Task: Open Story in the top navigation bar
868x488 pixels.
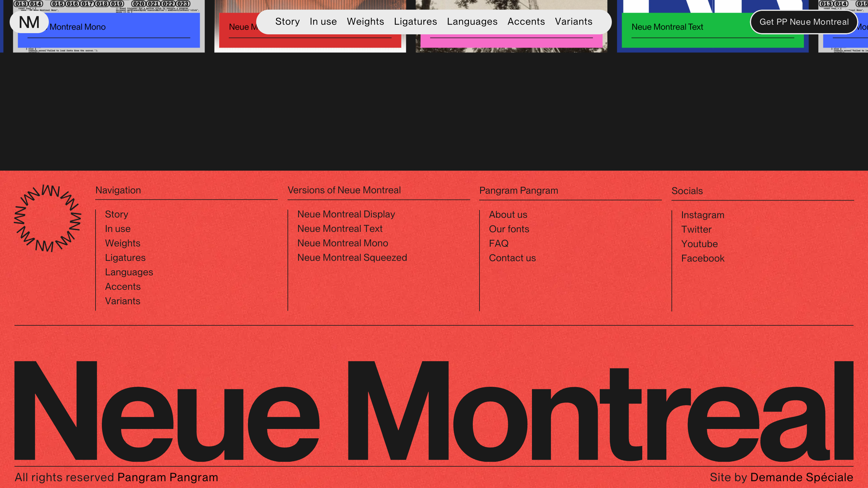Action: tap(288, 22)
